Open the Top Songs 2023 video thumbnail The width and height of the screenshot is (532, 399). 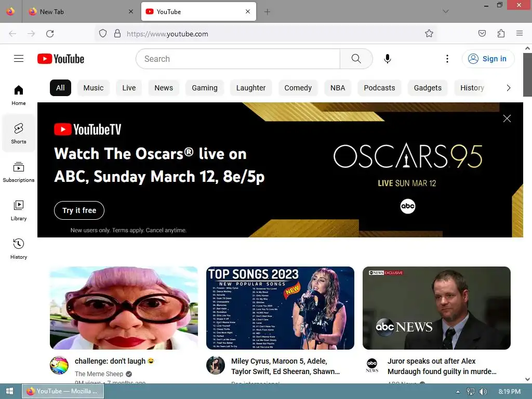[280, 308]
